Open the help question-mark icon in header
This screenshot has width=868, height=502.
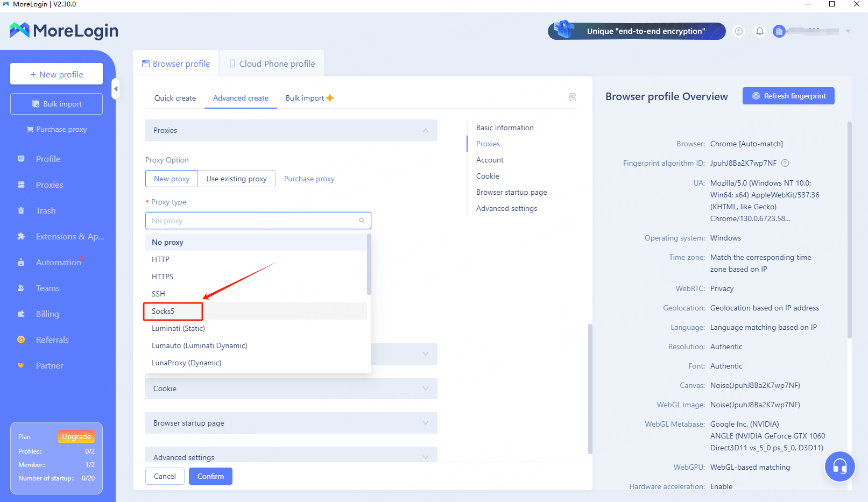tap(739, 31)
